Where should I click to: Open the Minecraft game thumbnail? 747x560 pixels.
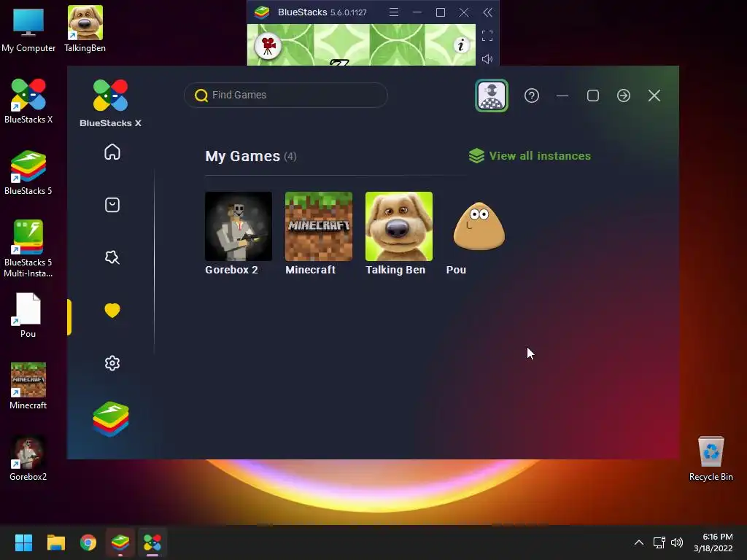319,226
